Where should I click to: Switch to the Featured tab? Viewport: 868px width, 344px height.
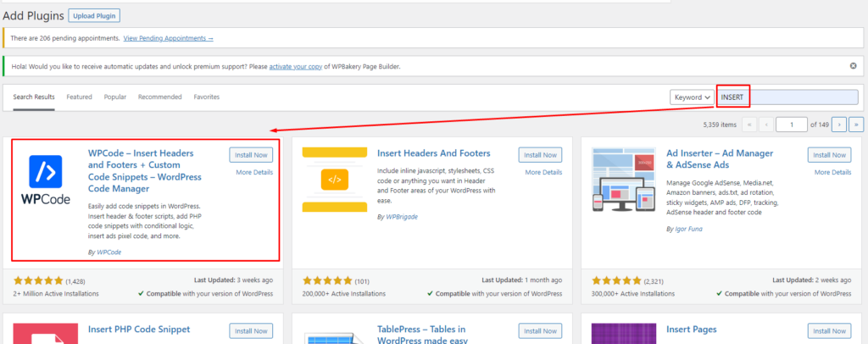click(79, 97)
